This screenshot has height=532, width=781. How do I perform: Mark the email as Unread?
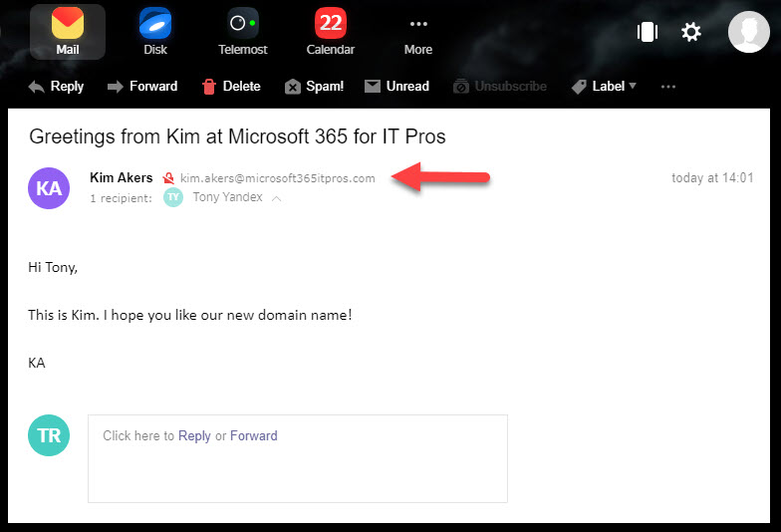[x=396, y=86]
